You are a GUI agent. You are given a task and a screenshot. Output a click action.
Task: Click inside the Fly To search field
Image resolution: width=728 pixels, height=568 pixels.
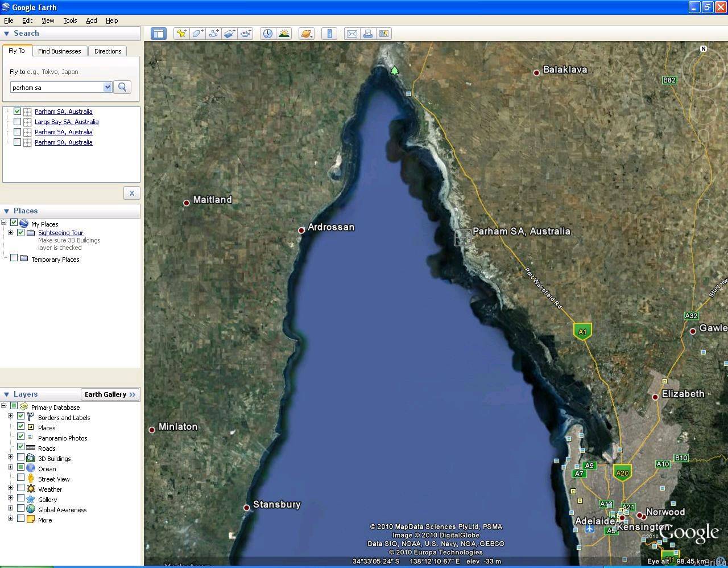point(57,88)
